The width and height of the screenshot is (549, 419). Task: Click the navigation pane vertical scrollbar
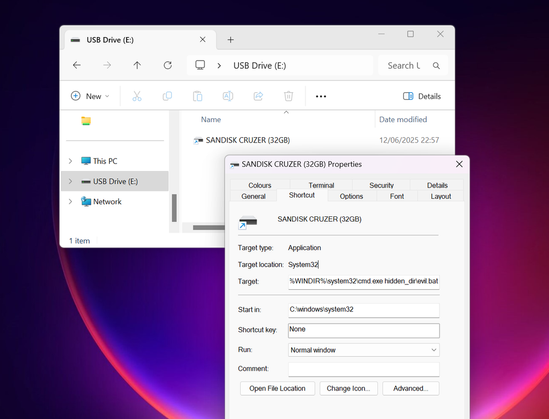click(174, 208)
